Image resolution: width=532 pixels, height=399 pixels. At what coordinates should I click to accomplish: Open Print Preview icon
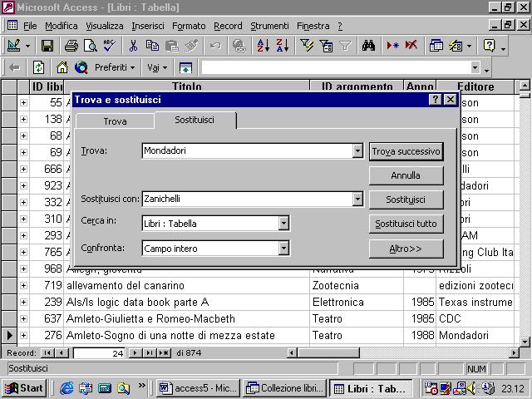(x=91, y=46)
